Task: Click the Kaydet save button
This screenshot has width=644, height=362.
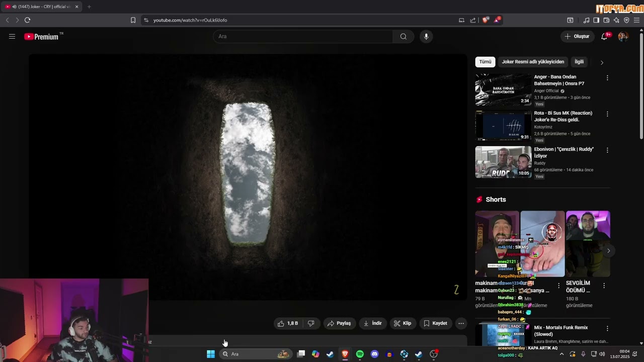Action: coord(435,323)
